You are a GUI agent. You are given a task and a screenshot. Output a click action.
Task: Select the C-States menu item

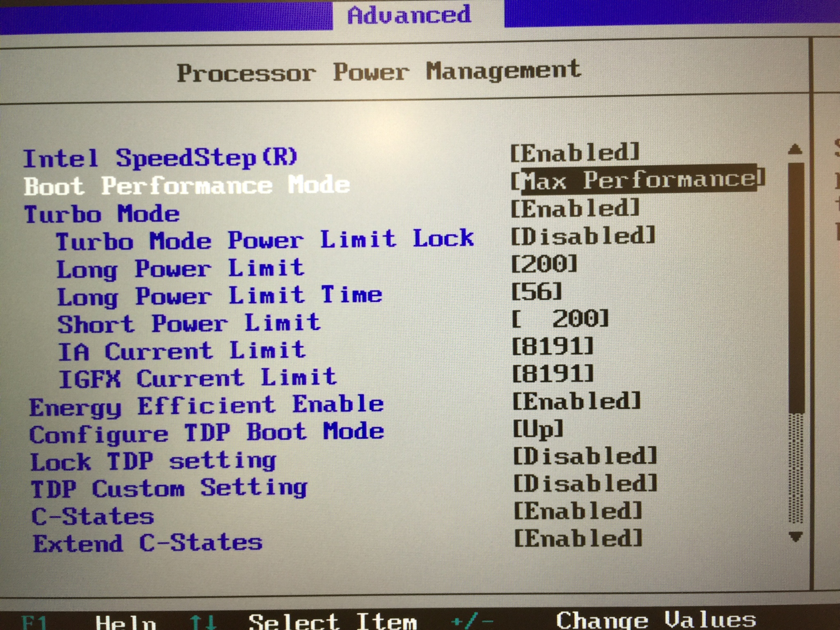click(93, 516)
